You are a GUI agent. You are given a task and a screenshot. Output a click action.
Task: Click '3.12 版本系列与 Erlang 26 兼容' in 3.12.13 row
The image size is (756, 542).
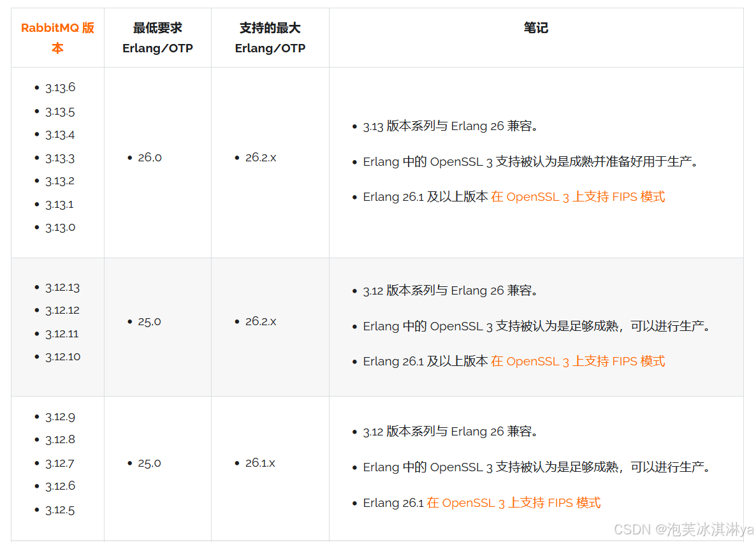[x=450, y=290]
